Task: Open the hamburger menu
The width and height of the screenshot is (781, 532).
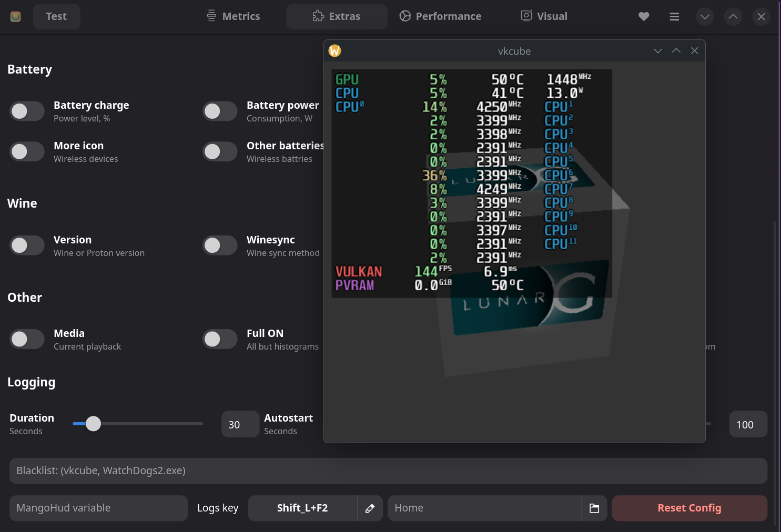Action: 674,16
